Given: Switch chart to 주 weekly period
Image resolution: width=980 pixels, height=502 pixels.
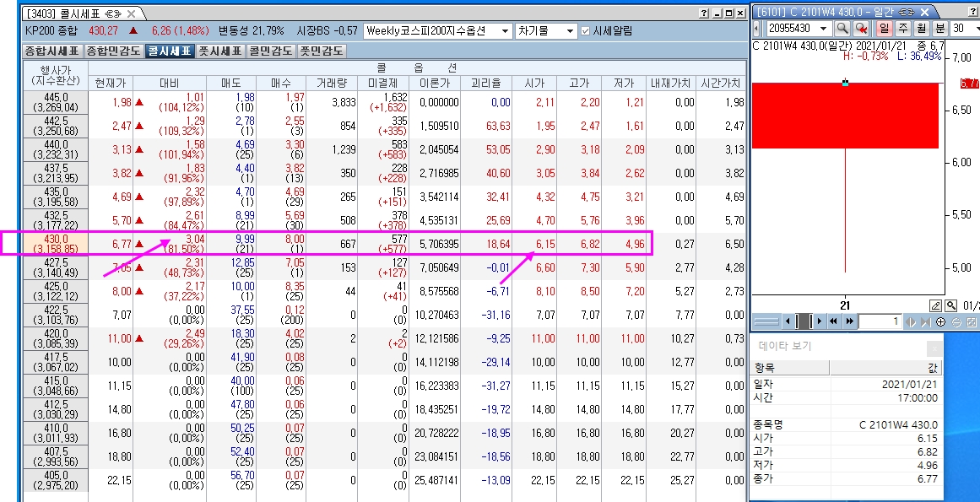Looking at the screenshot, I should (x=902, y=29).
